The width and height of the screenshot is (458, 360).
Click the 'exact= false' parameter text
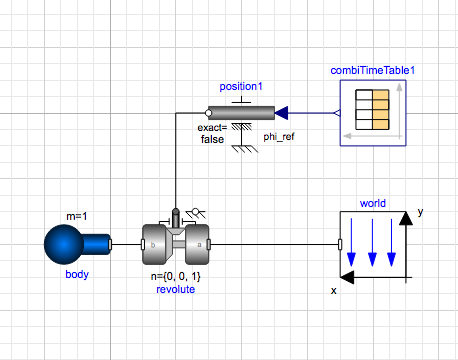coord(212,133)
